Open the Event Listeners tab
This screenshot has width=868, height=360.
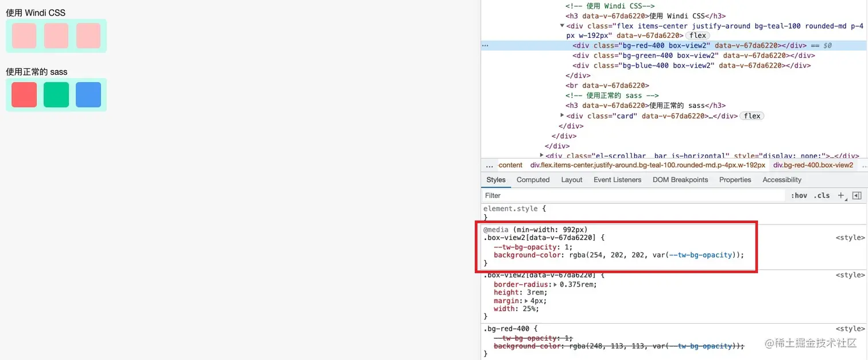(617, 180)
